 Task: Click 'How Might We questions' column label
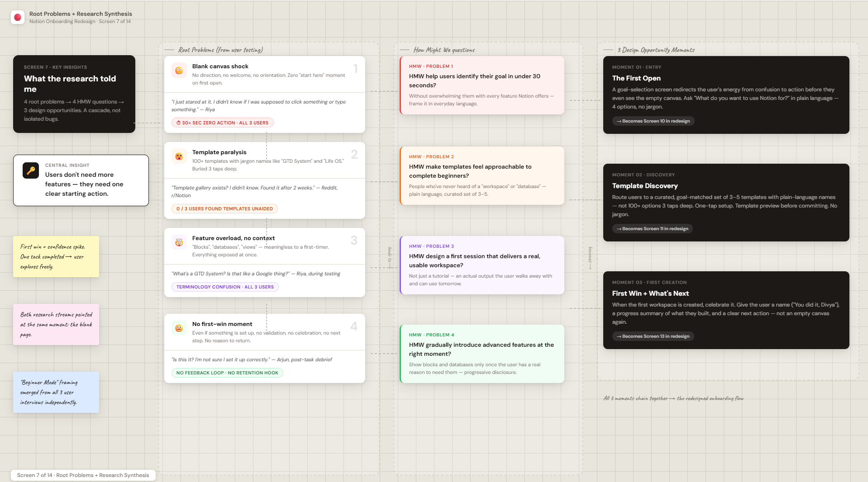[x=444, y=50]
